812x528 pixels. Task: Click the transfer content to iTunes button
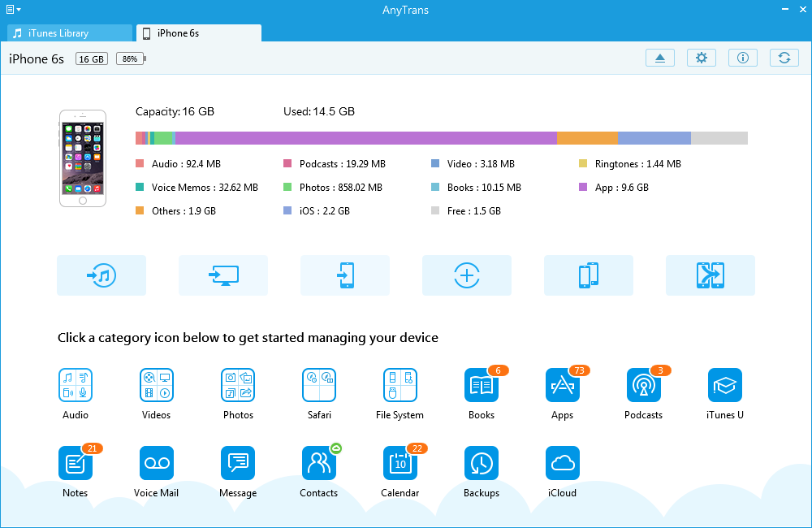pyautogui.click(x=101, y=275)
